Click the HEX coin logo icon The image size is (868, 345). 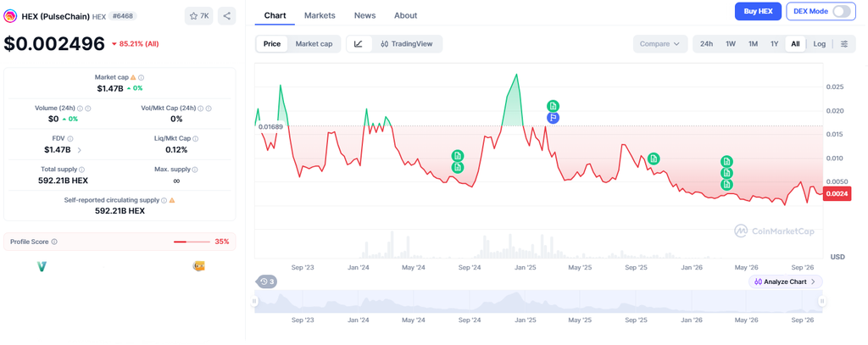(x=10, y=16)
